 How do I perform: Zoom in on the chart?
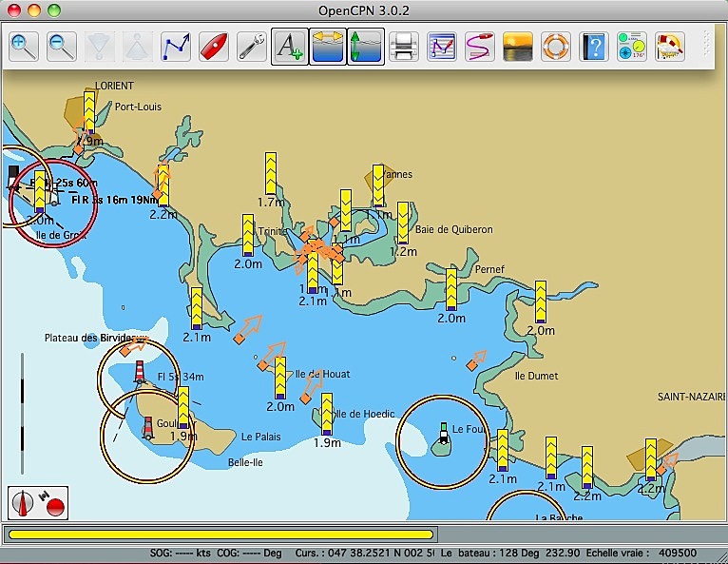click(24, 47)
